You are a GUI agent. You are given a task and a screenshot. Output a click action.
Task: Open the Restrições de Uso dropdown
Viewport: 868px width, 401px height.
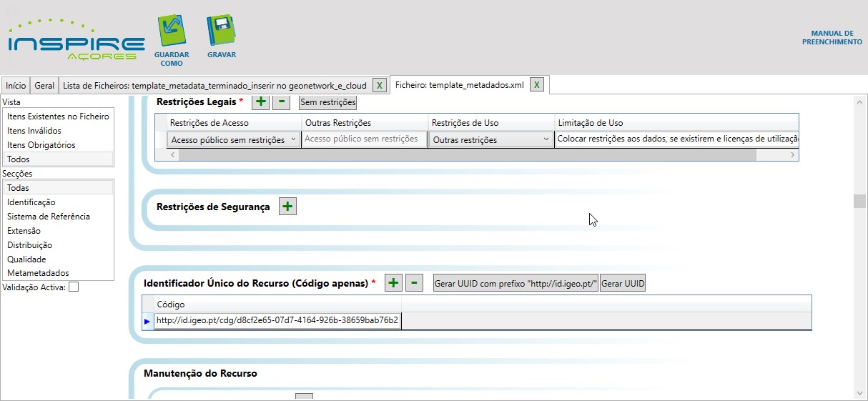tap(546, 140)
